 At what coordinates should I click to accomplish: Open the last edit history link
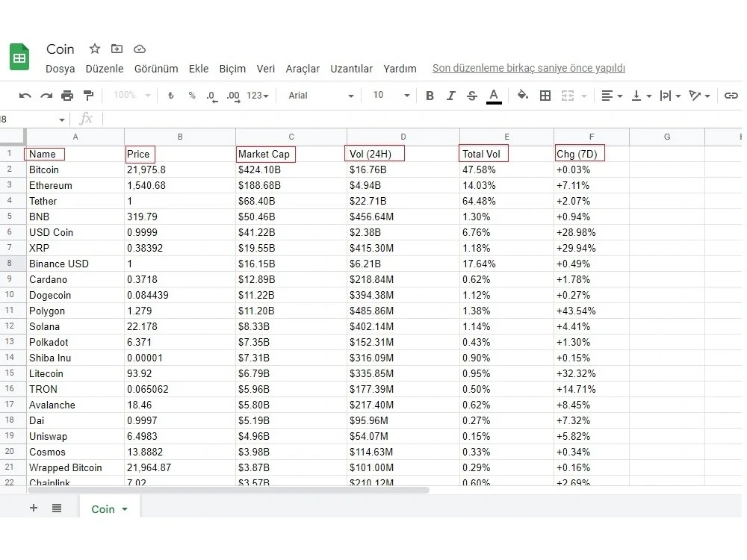point(529,68)
